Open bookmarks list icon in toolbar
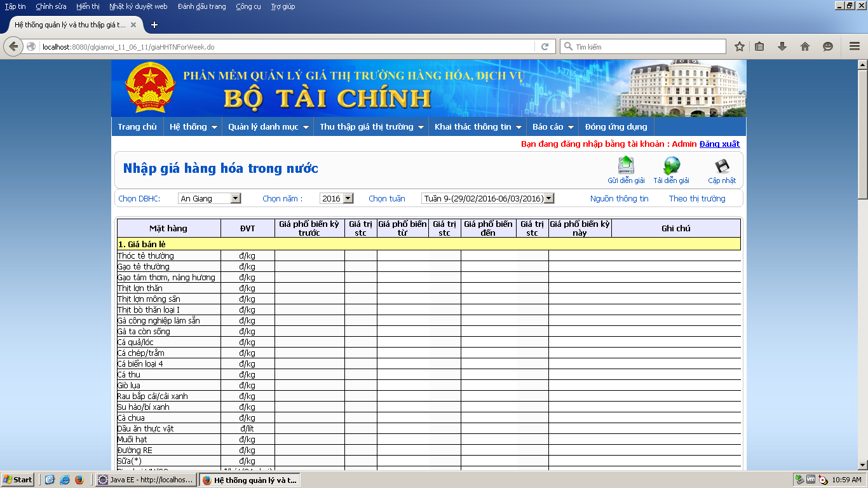868x488 pixels. click(x=759, y=46)
